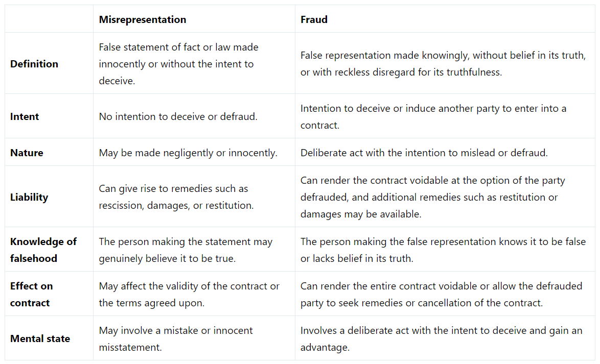
Task: Select the rescission, damages, or restitution cell
Action: [x=176, y=197]
